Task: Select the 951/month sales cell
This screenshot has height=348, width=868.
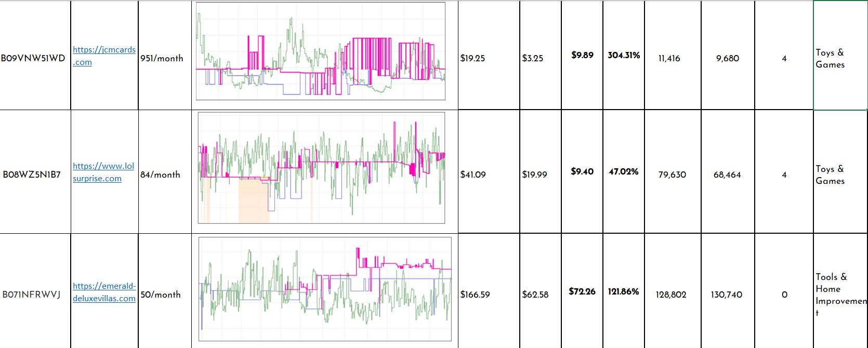Action: pos(165,55)
